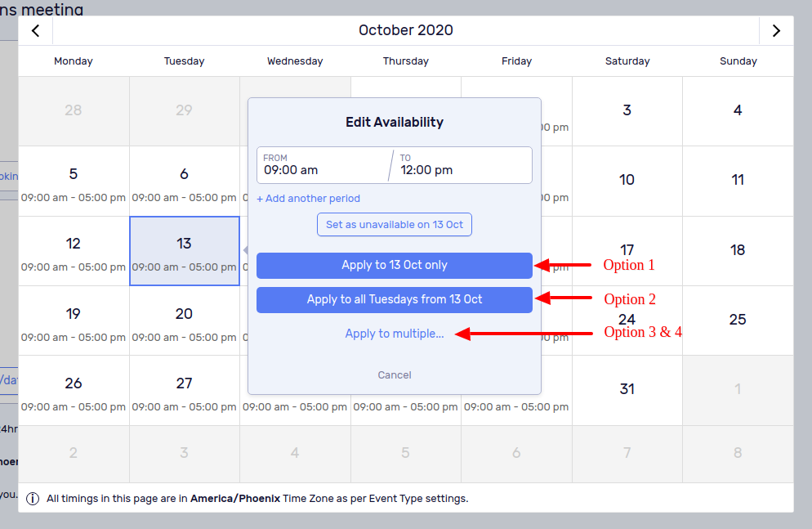
Task: Click Apply to 13 Oct only
Action: (x=394, y=265)
